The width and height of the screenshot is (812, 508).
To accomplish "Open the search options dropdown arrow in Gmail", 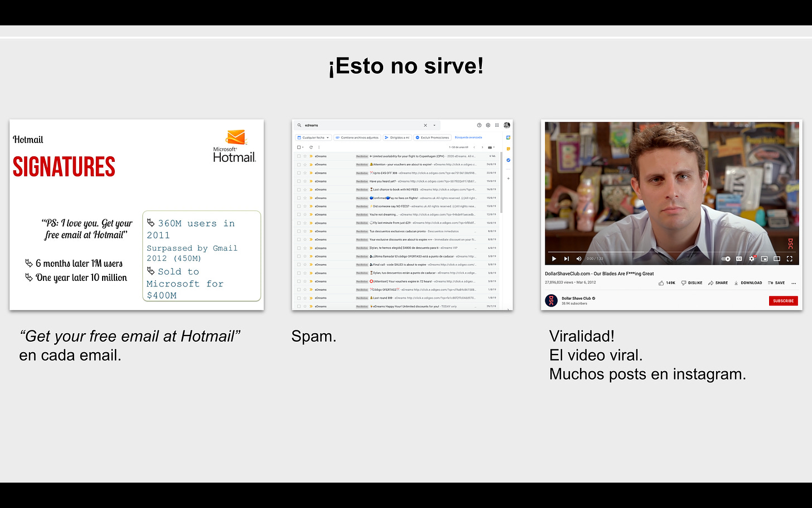I will tap(434, 125).
